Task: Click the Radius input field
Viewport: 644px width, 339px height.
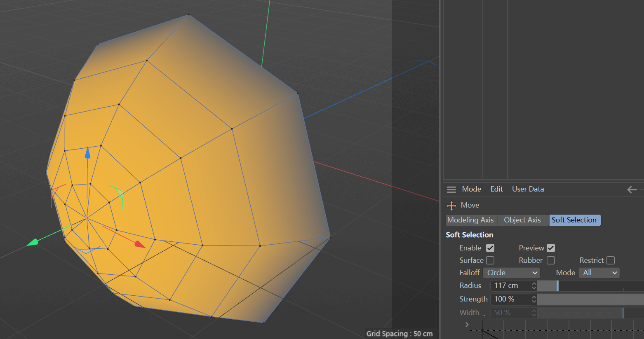Action: coord(510,285)
